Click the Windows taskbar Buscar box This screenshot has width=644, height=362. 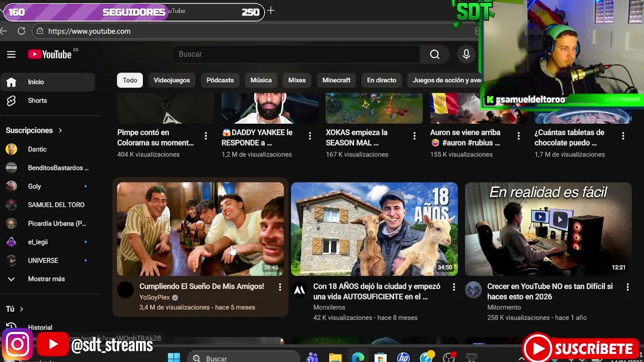point(244,358)
